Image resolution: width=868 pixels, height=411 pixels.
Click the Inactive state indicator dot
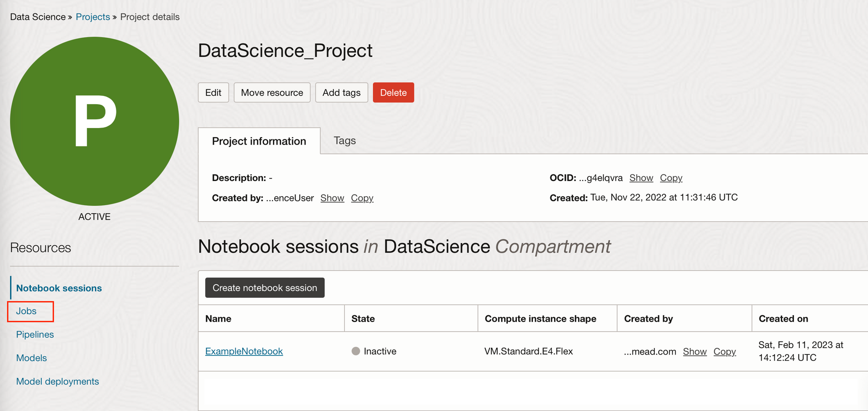(x=356, y=351)
